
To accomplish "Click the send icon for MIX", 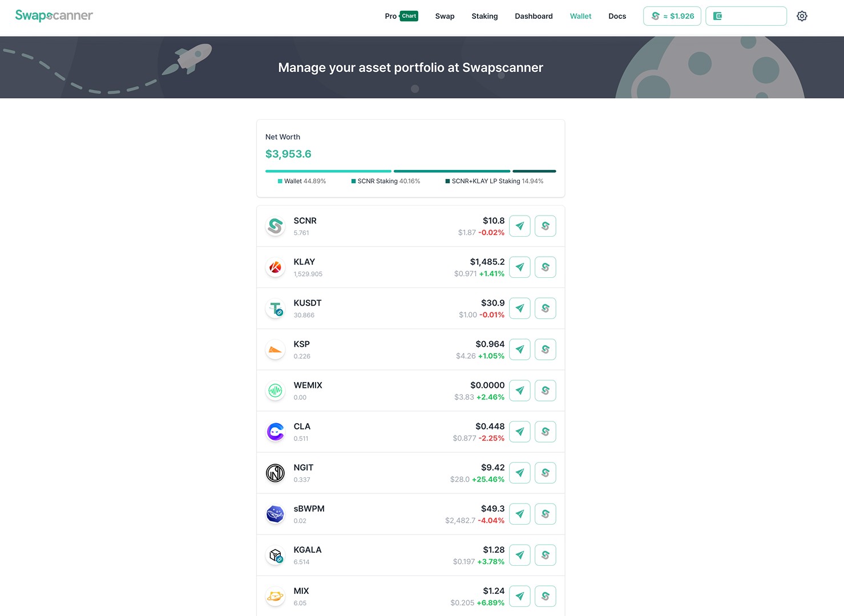I will tap(520, 596).
